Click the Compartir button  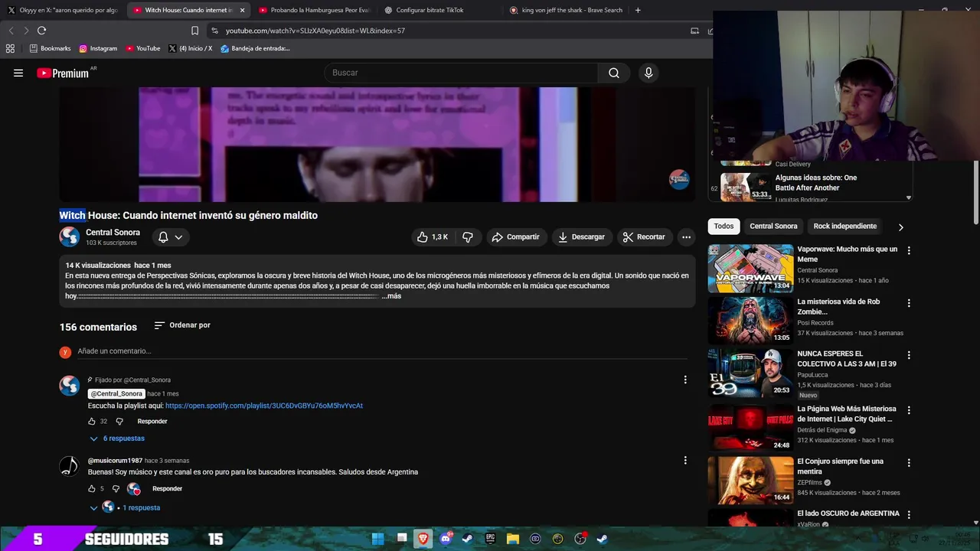coord(516,237)
